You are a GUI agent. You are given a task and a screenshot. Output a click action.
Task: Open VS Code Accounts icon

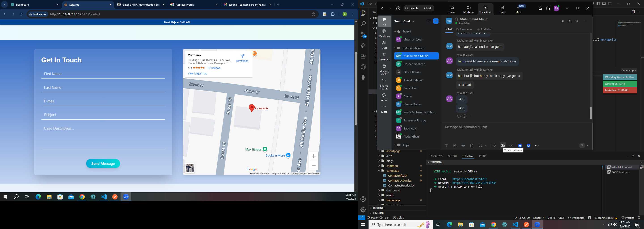(x=363, y=199)
